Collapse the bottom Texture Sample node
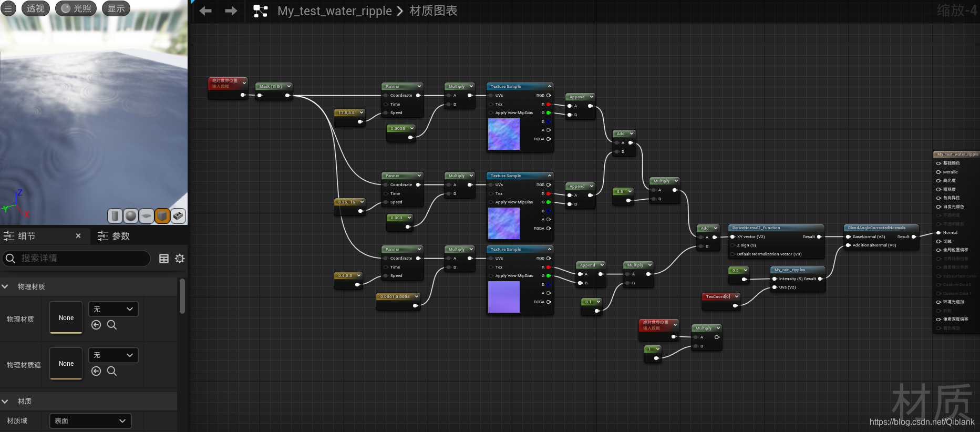 [550, 249]
